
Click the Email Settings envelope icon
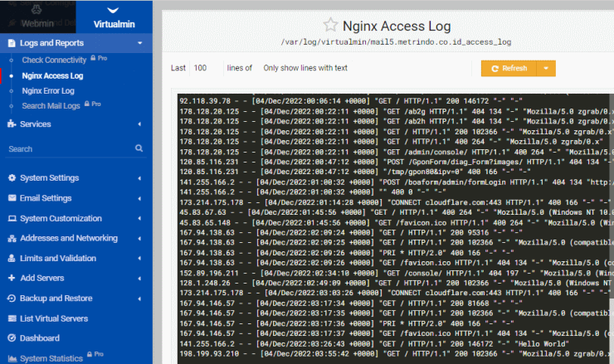coord(12,197)
